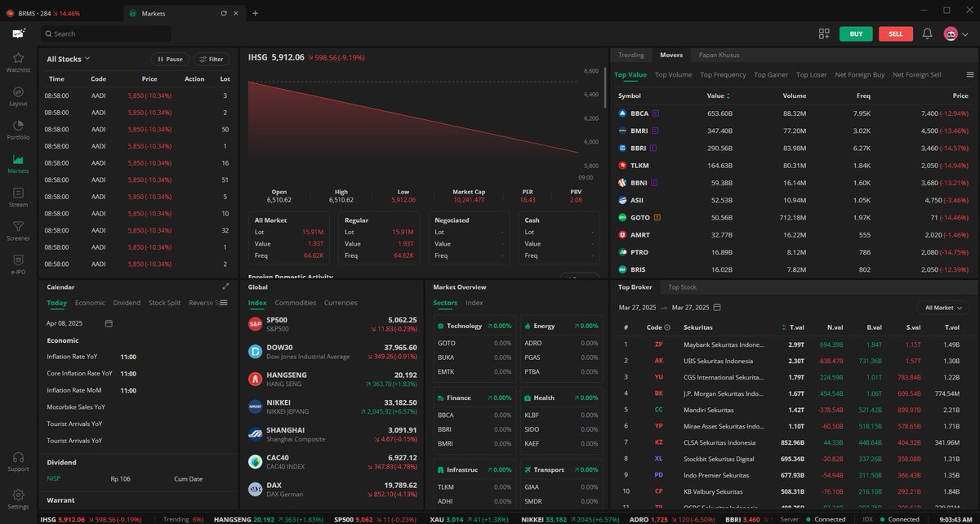Select Maybank Sekuritas broker row
The image size is (980, 524).
(x=794, y=344)
